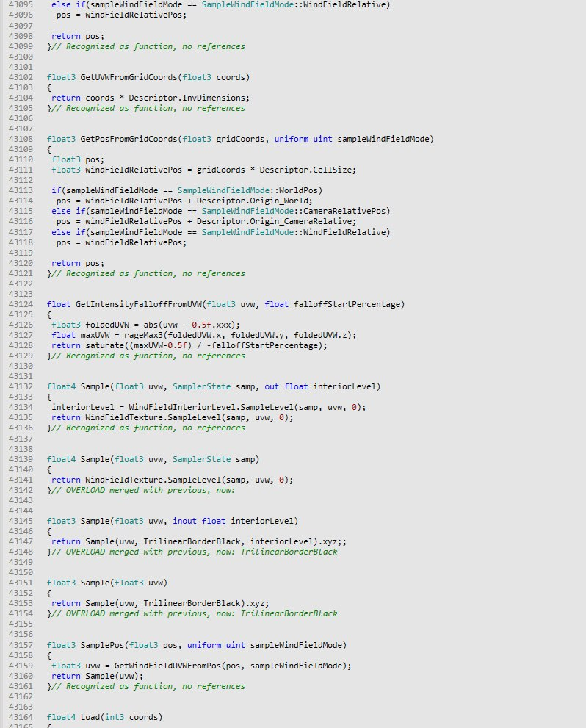Click the GetPosFromGridCoords function name
Screen dimensions: 586x728
129,139
